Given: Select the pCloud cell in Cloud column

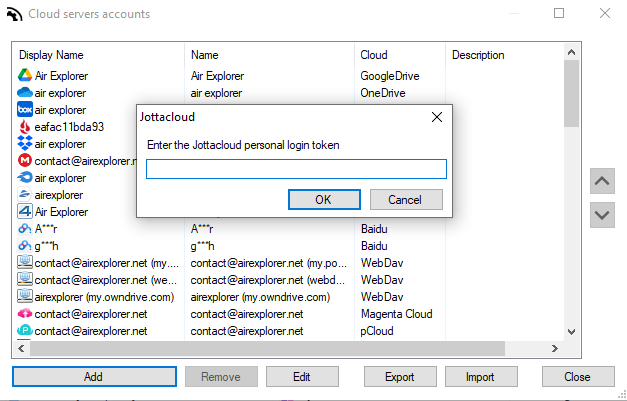Looking at the screenshot, I should point(377,331).
